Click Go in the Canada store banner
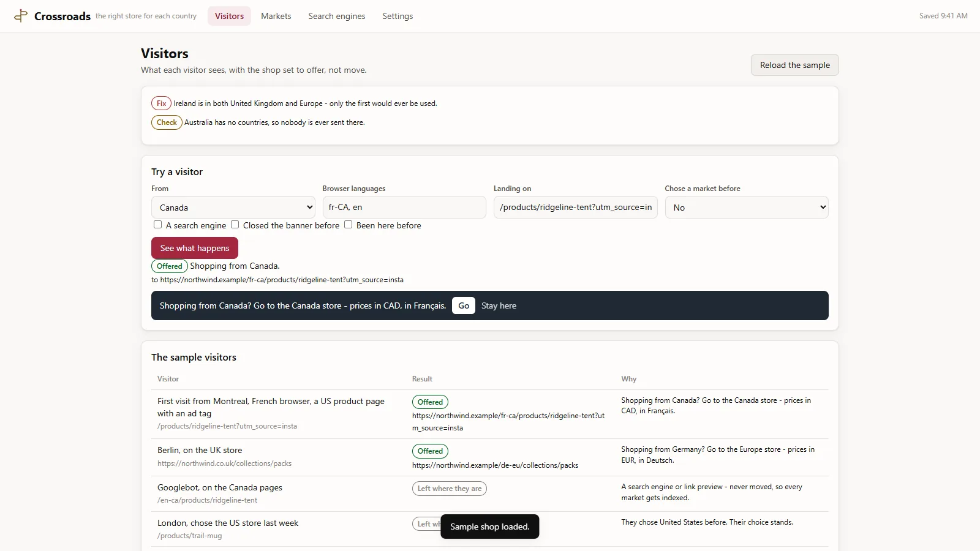This screenshot has height=551, width=980. pos(464,305)
